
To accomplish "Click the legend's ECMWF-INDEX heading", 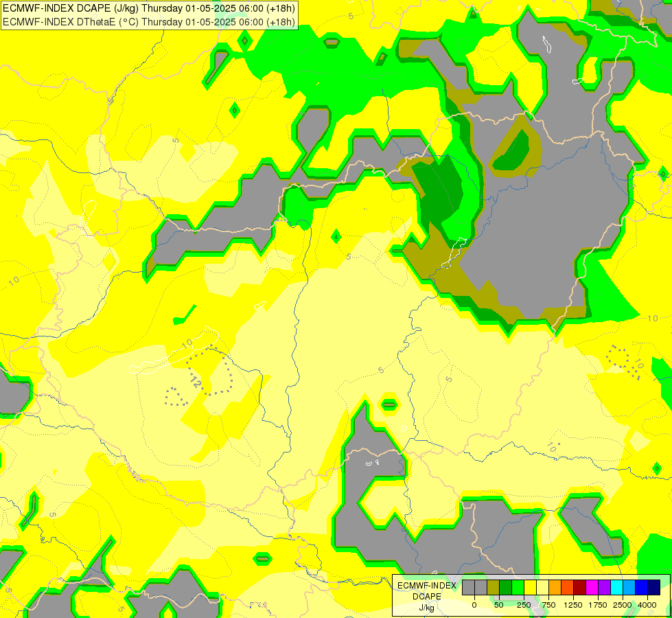I will 427,586.
